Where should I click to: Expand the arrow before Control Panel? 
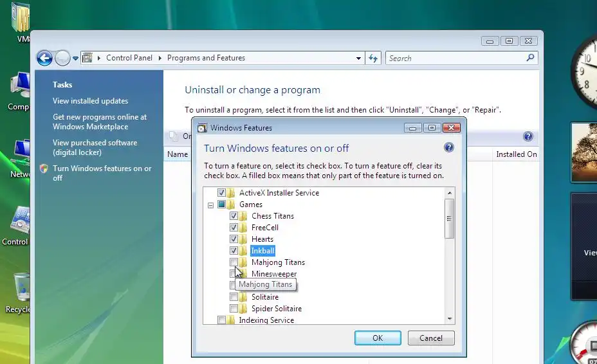pos(99,58)
